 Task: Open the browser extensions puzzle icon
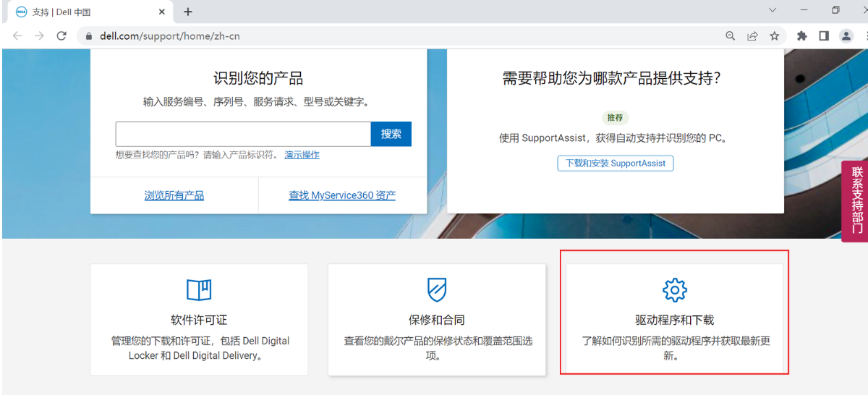[801, 35]
